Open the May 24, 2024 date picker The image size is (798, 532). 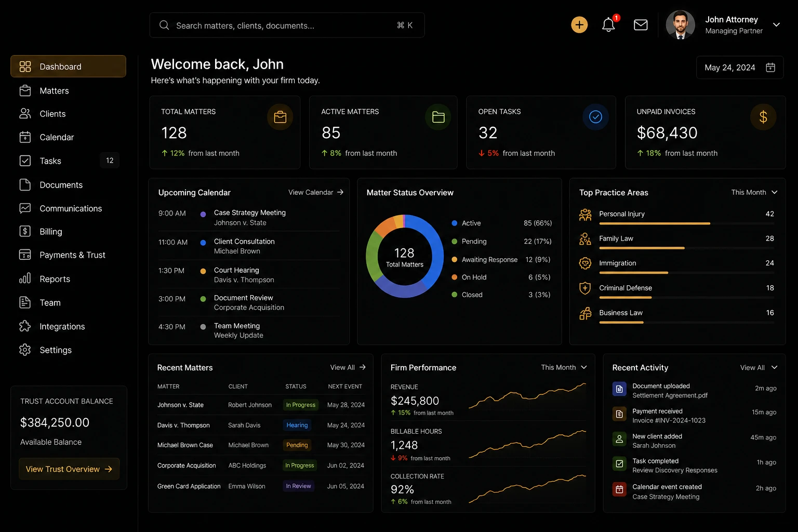point(740,68)
